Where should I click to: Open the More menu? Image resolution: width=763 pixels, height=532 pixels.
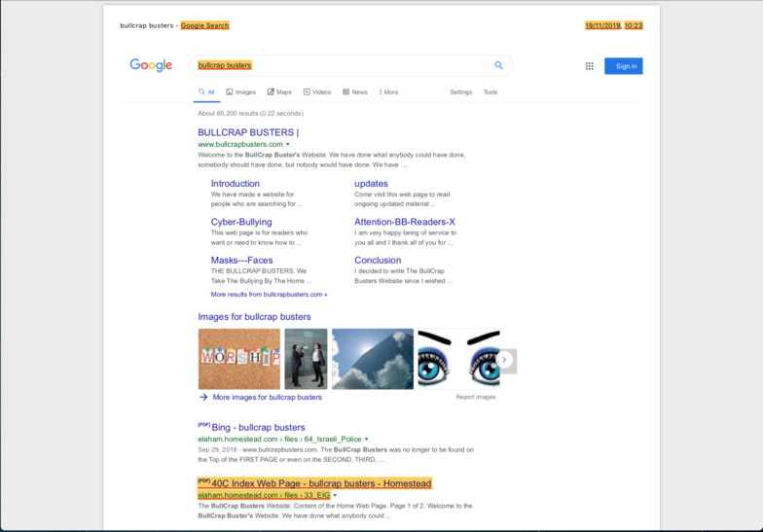pyautogui.click(x=389, y=91)
